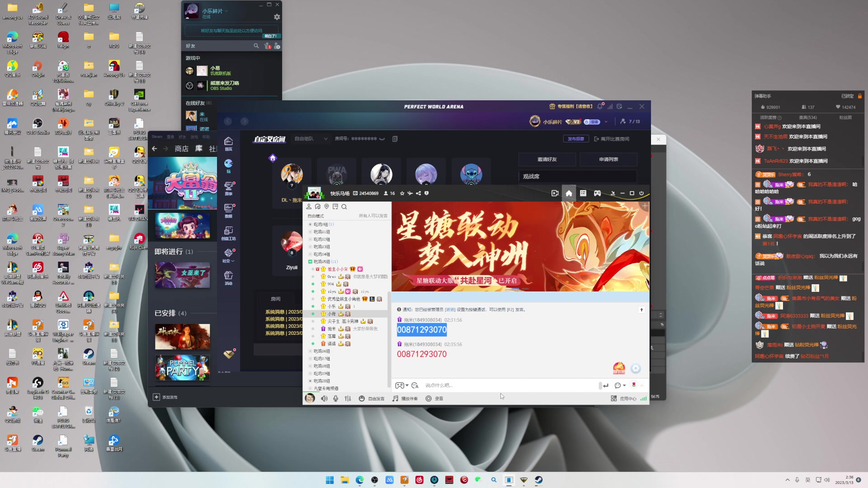
Task: Open the Steam icon on the Windows taskbar
Action: click(538, 480)
